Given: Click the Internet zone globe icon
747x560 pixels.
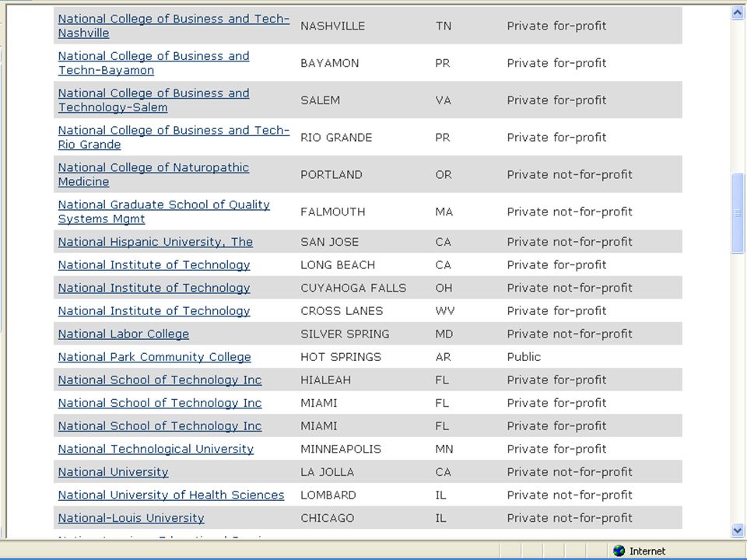Looking at the screenshot, I should click(619, 551).
